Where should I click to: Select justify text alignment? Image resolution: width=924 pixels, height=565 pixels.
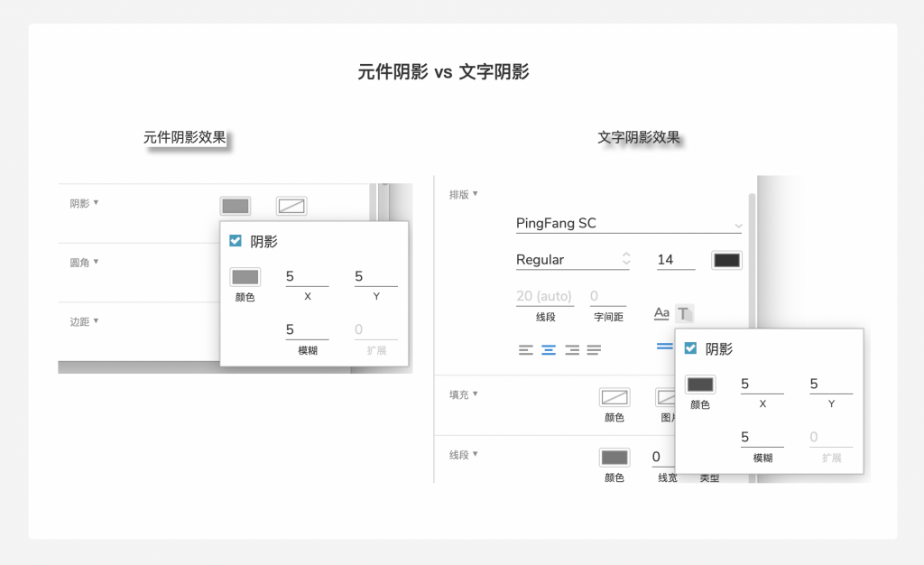(594, 350)
